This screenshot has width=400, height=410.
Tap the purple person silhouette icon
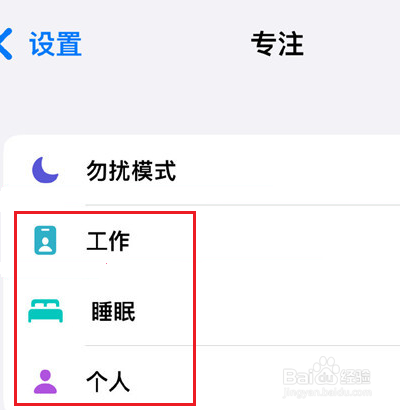point(45,381)
